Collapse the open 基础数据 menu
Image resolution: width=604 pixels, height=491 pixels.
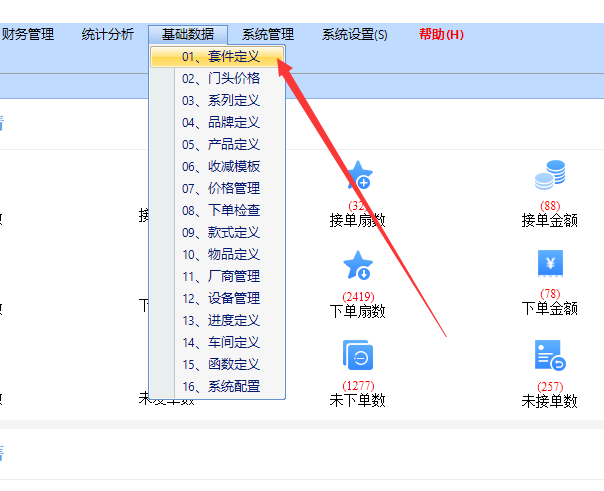[x=188, y=35]
